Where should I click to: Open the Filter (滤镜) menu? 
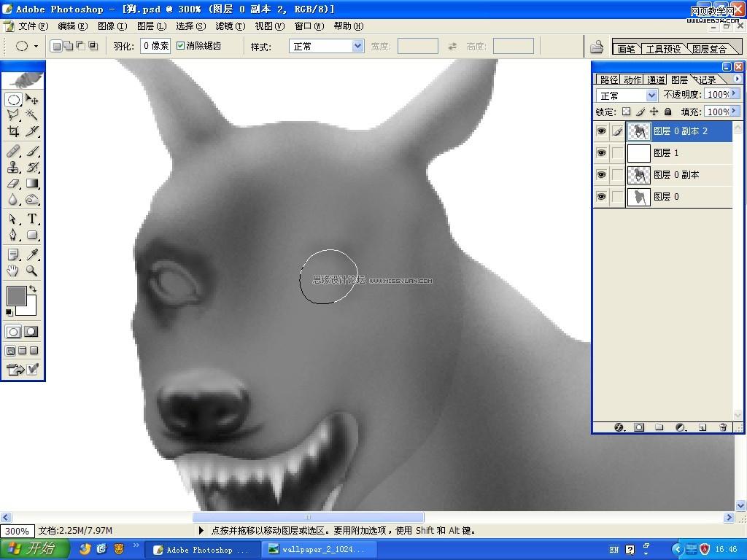coord(230,26)
